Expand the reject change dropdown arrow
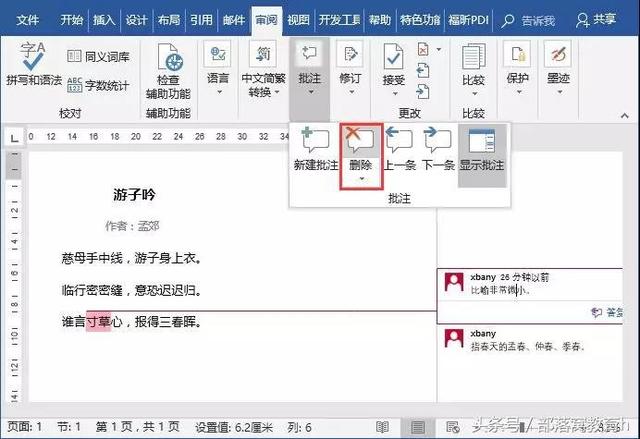The width and height of the screenshot is (640, 439). [439, 49]
